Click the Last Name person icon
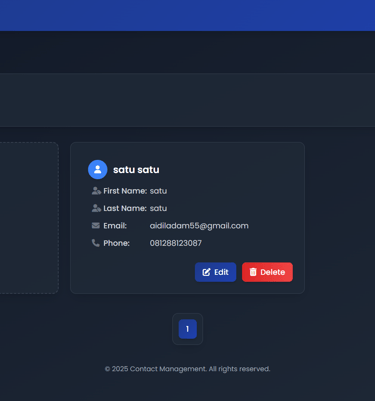Screen dimensions: 375x401 [96, 208]
